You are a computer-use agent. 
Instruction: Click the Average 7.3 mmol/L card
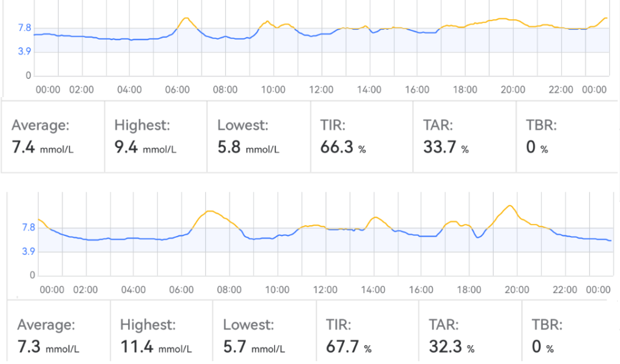tap(59, 335)
